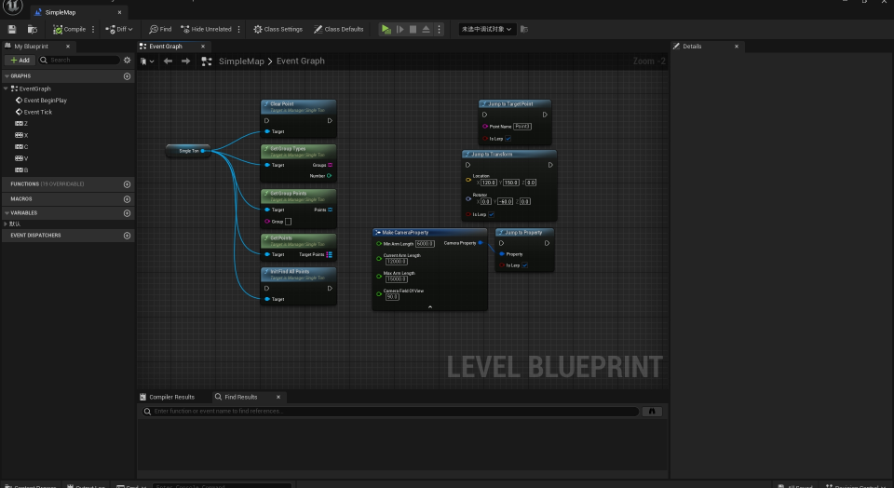Open Class Settings
This screenshot has width=894, height=488.
(x=278, y=30)
